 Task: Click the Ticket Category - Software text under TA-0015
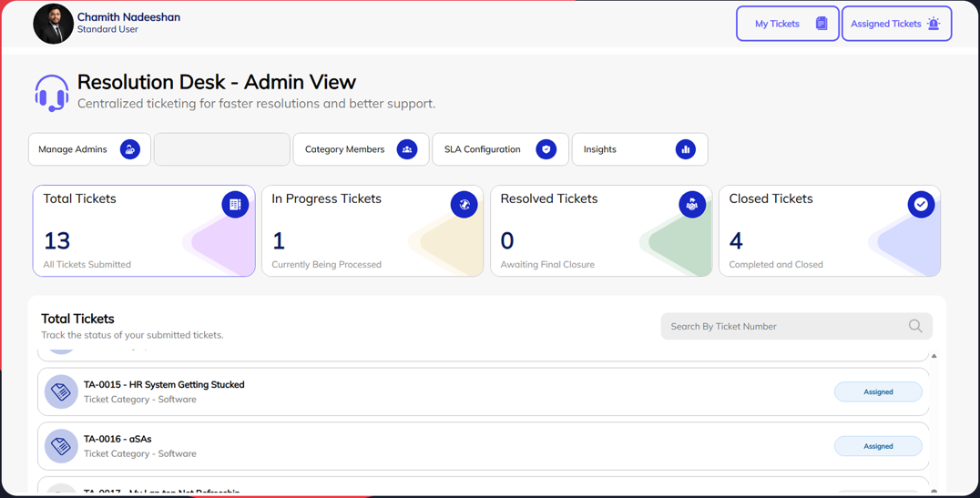[140, 400]
